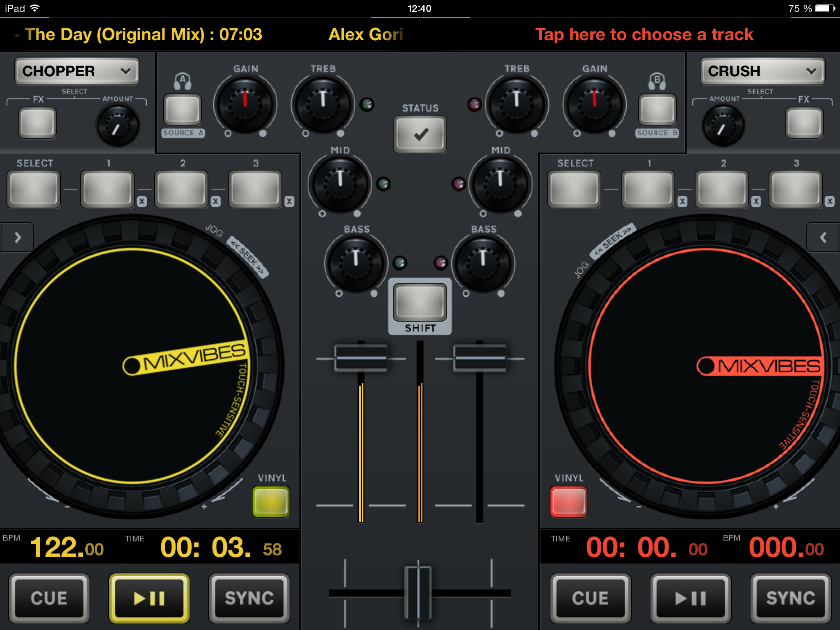
Task: Click the Status checkmark button
Action: pyautogui.click(x=420, y=134)
